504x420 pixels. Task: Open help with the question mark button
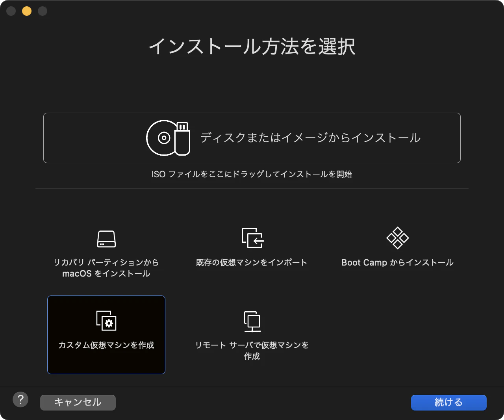(21, 399)
